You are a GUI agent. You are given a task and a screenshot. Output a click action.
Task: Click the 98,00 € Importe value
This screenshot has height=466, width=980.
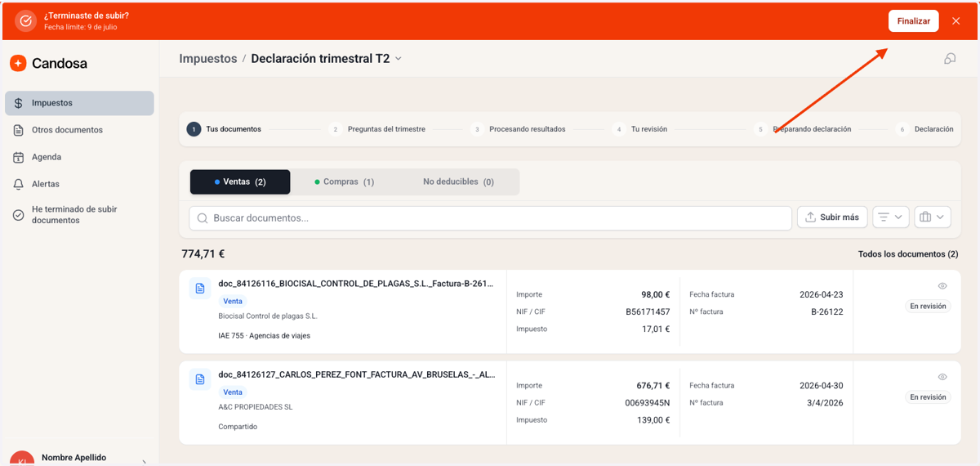pos(655,294)
